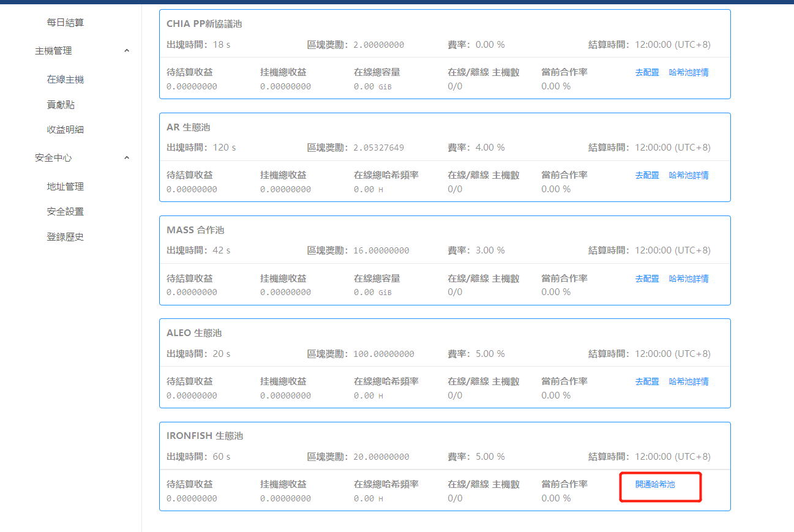
Task: Click 去配置 for AR 生態池
Action: 647,175
